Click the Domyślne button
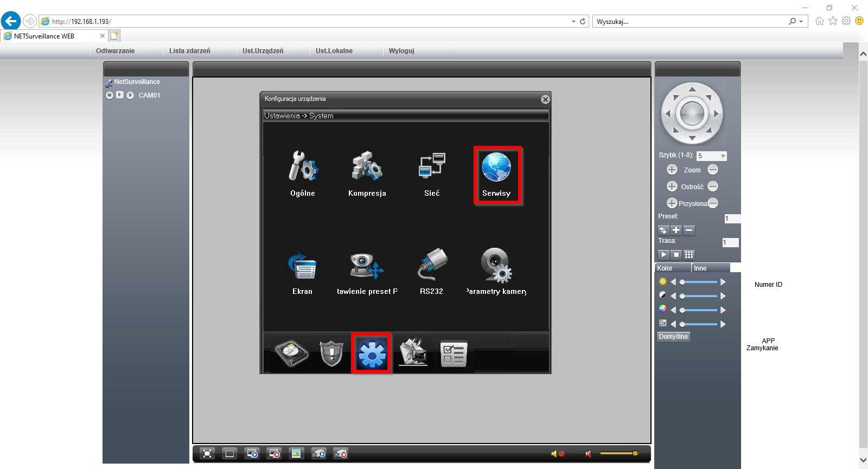Screen dimensions: 868x469 coord(673,337)
